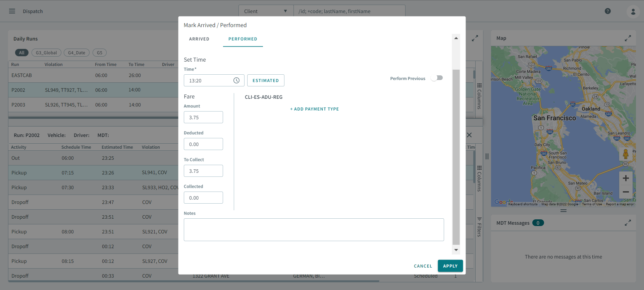The width and height of the screenshot is (644, 290).
Task: Sort by Activity column header
Action: pos(18,147)
